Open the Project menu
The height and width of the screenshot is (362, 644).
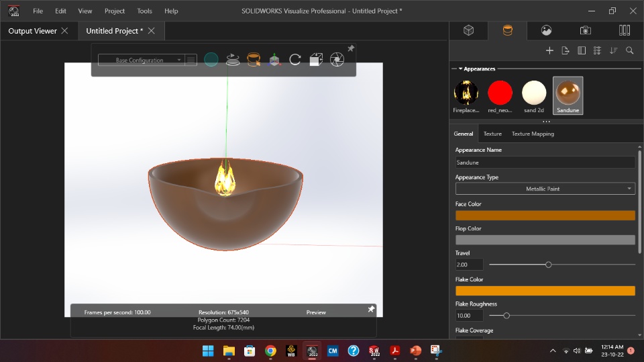(x=115, y=11)
